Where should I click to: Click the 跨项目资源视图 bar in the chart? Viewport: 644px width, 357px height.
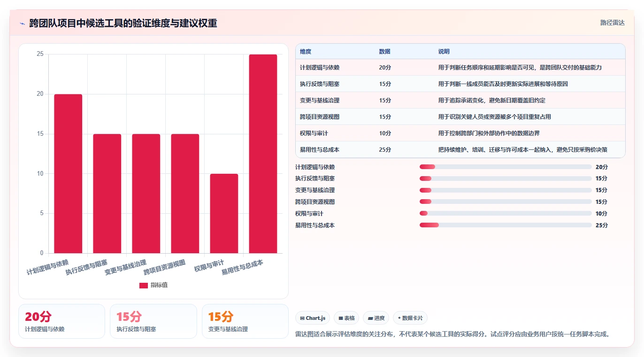185,194
